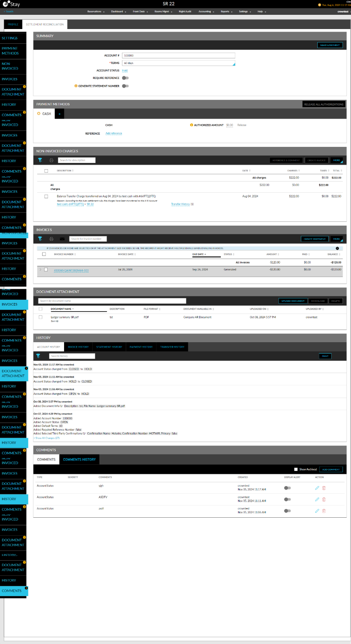The image size is (351, 644).
Task: Open the Reports menu in the top bar
Action: click(x=225, y=12)
